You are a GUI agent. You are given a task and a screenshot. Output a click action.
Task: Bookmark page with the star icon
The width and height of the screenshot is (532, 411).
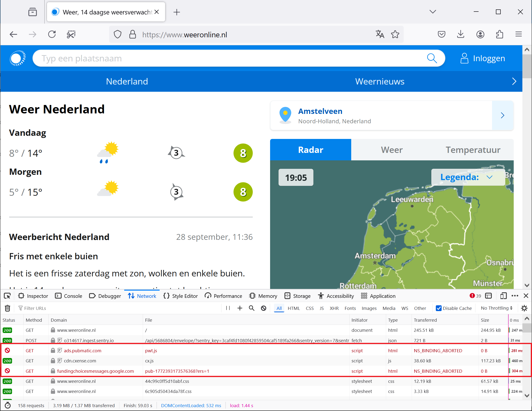coord(395,34)
